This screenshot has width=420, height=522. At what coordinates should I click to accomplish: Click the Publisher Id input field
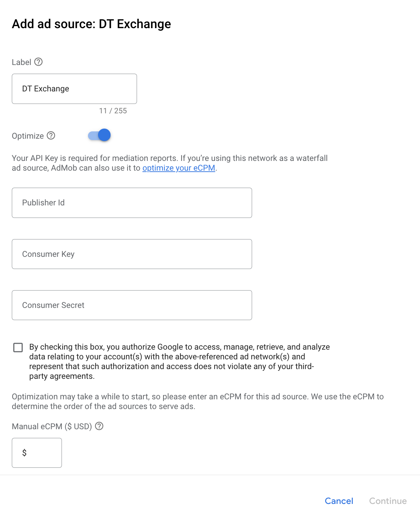click(132, 202)
